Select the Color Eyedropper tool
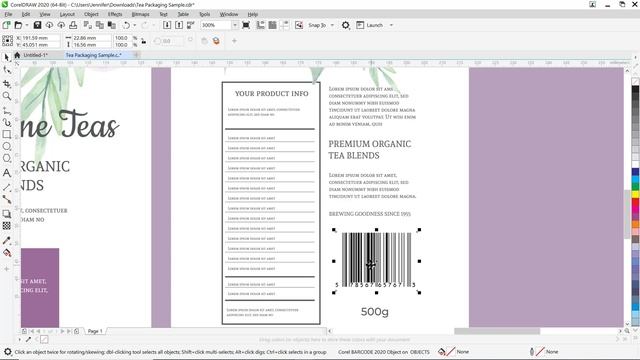The width and height of the screenshot is (640, 360). click(x=7, y=240)
